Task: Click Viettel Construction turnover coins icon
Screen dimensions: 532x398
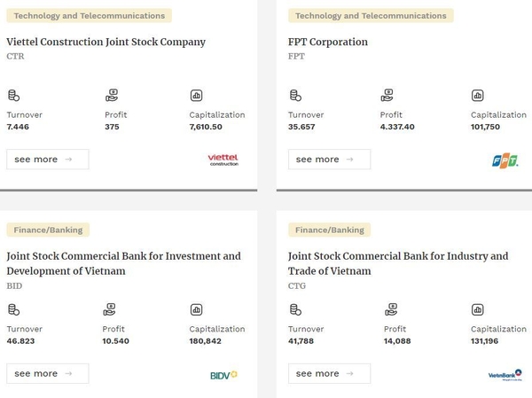Action: click(13, 96)
